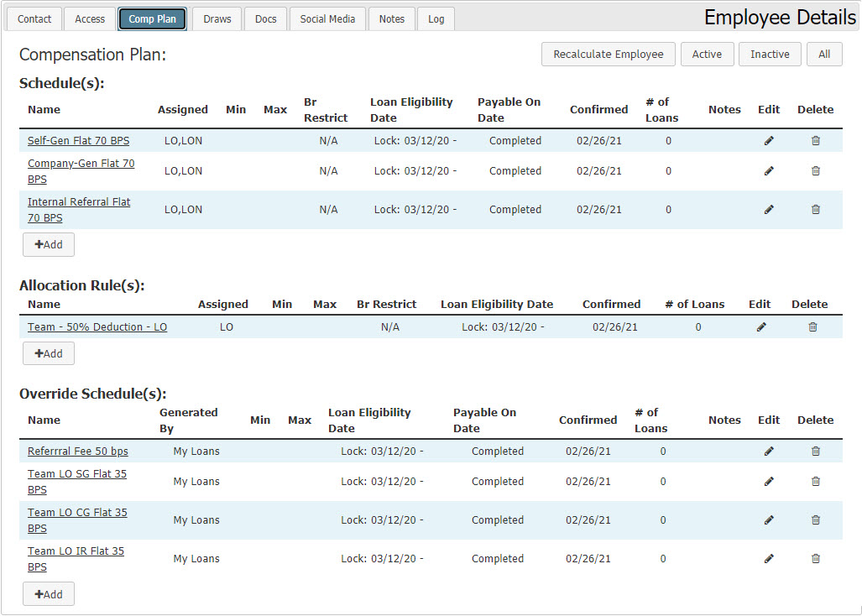
Task: Delete the Team LO CG Flat 35 BPS override
Action: point(815,519)
